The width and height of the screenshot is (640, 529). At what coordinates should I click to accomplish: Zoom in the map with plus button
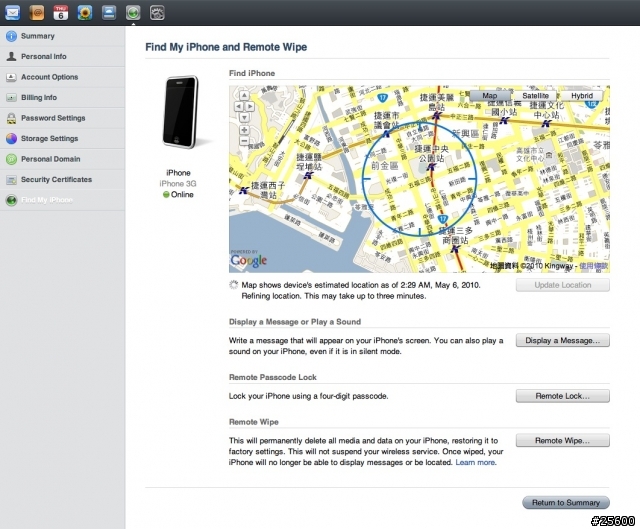click(244, 130)
